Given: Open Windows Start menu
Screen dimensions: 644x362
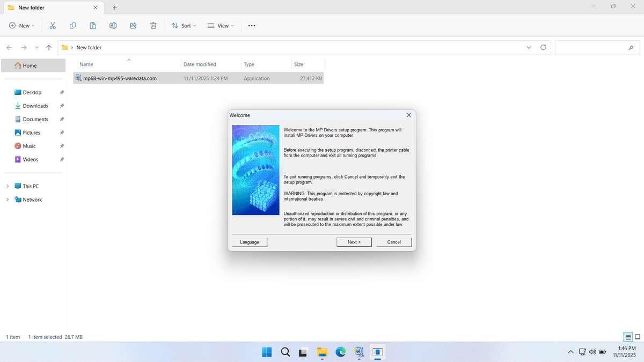Looking at the screenshot, I should [x=267, y=352].
